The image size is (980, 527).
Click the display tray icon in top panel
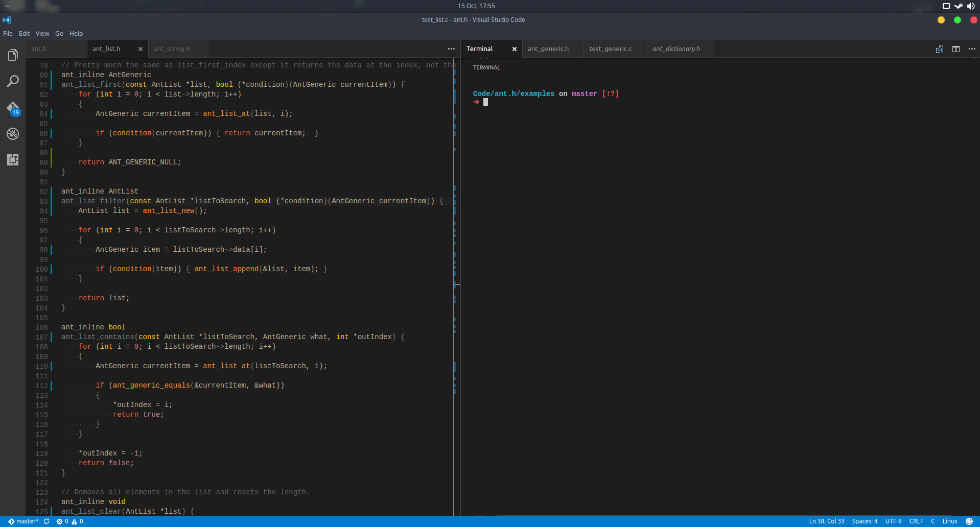click(946, 6)
